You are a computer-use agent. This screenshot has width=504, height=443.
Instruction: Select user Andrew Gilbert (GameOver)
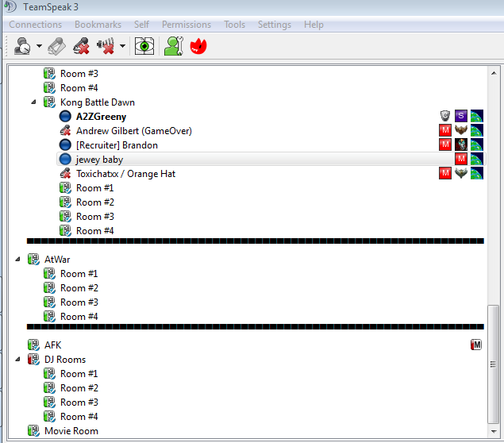click(x=133, y=131)
